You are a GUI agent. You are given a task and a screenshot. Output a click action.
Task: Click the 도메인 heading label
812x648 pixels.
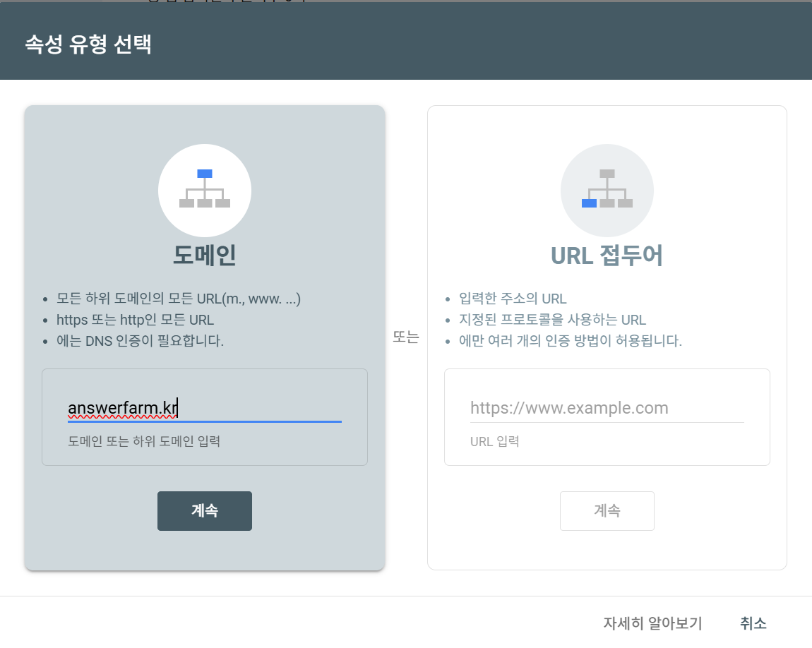pos(205,256)
